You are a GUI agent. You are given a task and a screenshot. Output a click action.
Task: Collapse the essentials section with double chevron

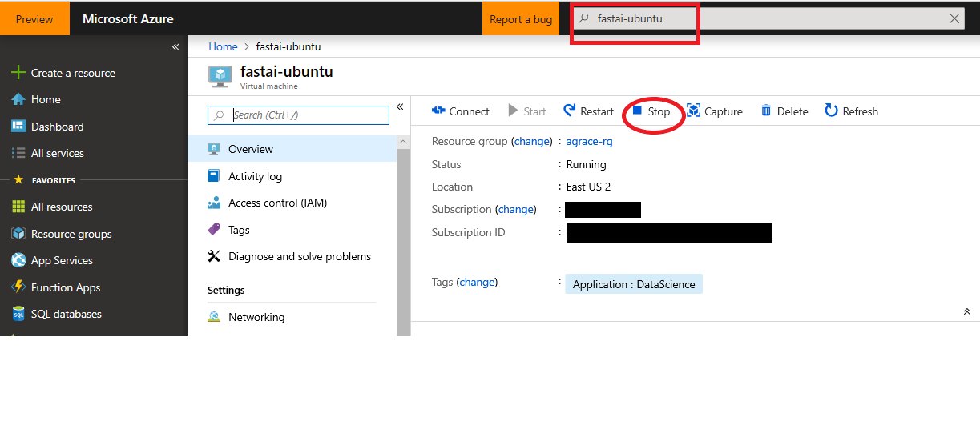(967, 311)
